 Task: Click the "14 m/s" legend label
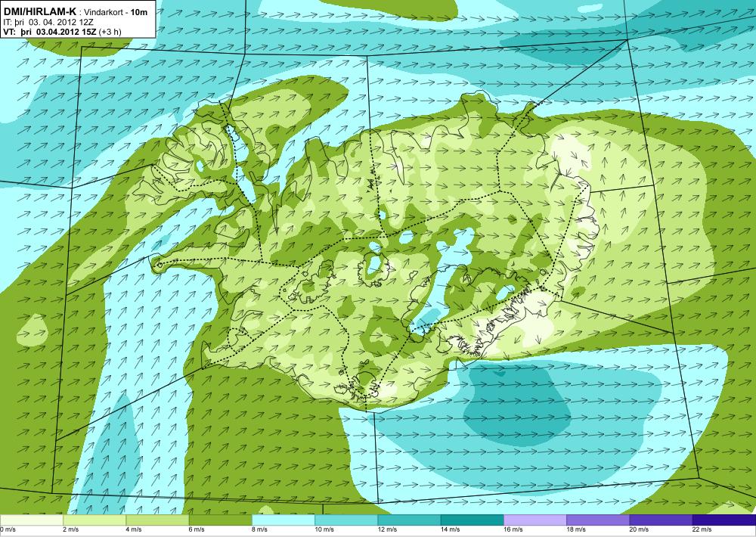click(x=451, y=529)
